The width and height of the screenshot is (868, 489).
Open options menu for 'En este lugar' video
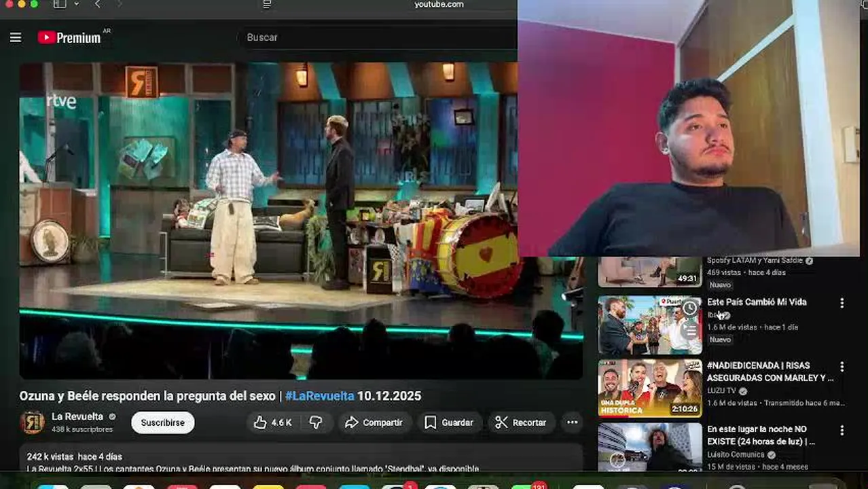tap(842, 431)
